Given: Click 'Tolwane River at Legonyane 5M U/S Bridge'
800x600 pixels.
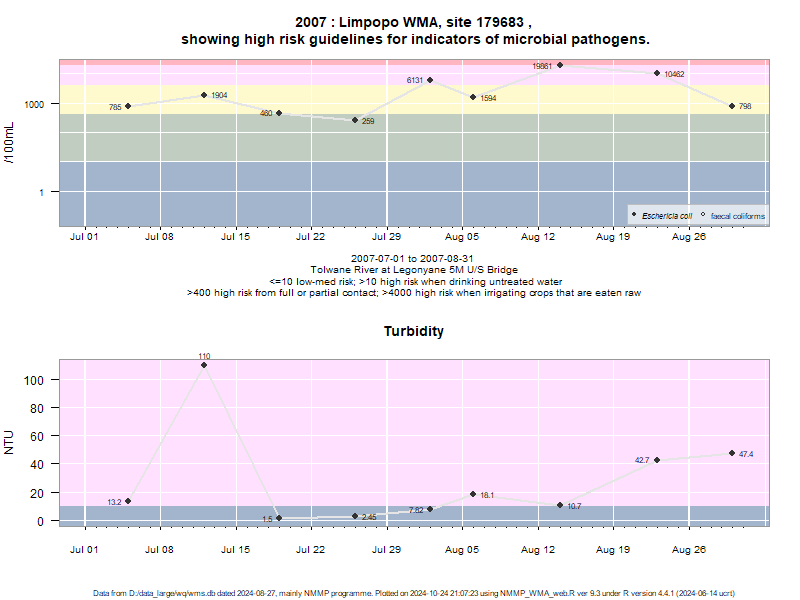Looking at the screenshot, I should 414,270.
